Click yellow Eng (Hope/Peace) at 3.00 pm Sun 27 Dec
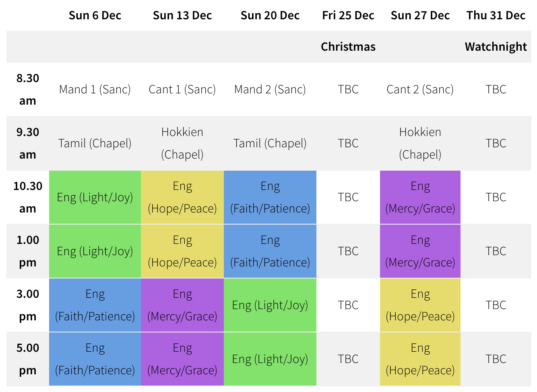This screenshot has width=537, height=392. coord(420,305)
